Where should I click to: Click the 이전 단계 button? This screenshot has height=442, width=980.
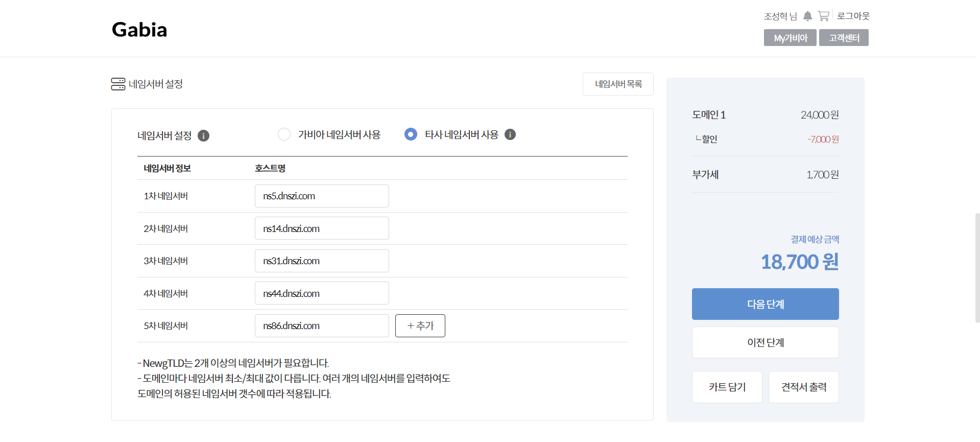tap(765, 342)
